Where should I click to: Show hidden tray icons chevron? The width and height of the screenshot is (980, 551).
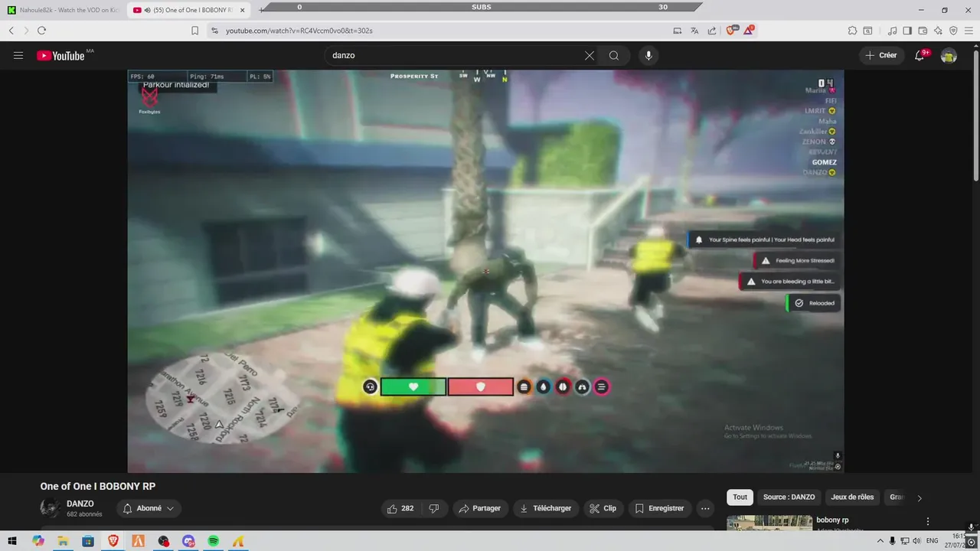coord(880,541)
